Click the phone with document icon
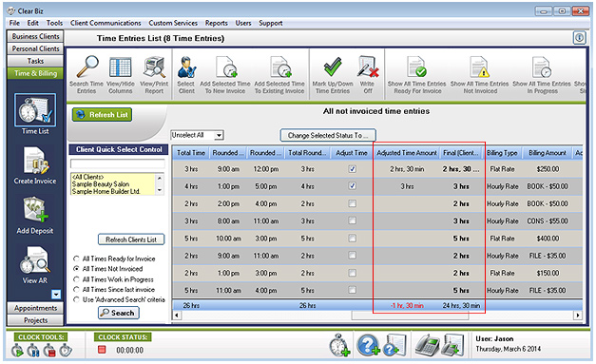596x364 pixels. click(452, 345)
